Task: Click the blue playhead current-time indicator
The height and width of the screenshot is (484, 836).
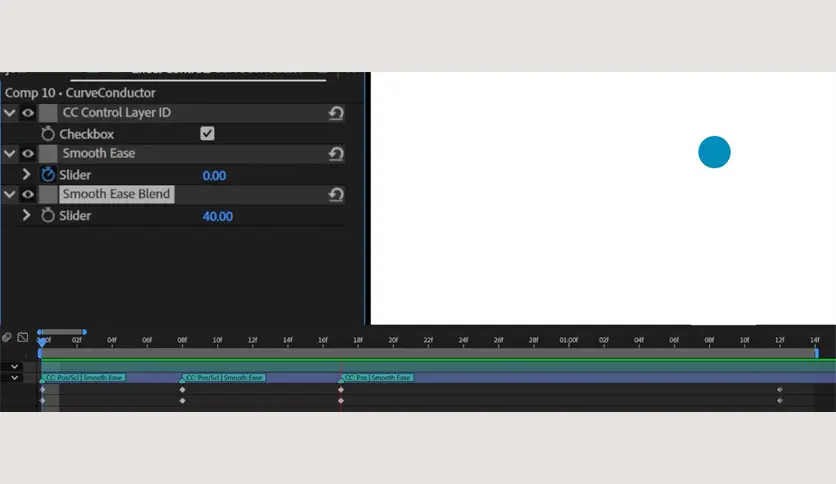Action: pyautogui.click(x=42, y=342)
